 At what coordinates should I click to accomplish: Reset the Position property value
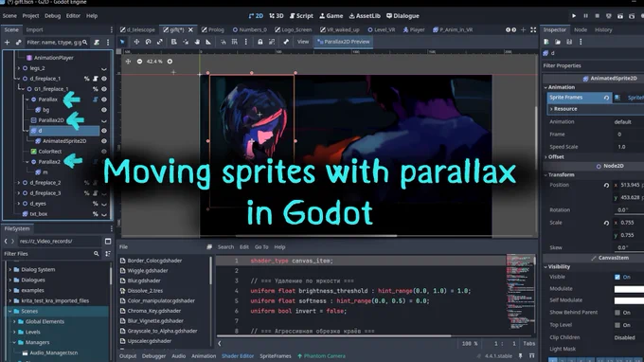click(x=606, y=185)
